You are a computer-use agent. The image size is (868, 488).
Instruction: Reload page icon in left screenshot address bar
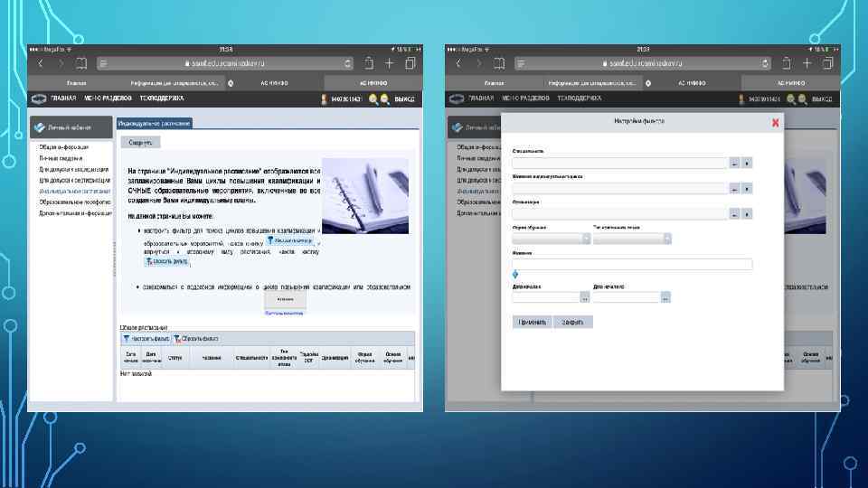[347, 63]
